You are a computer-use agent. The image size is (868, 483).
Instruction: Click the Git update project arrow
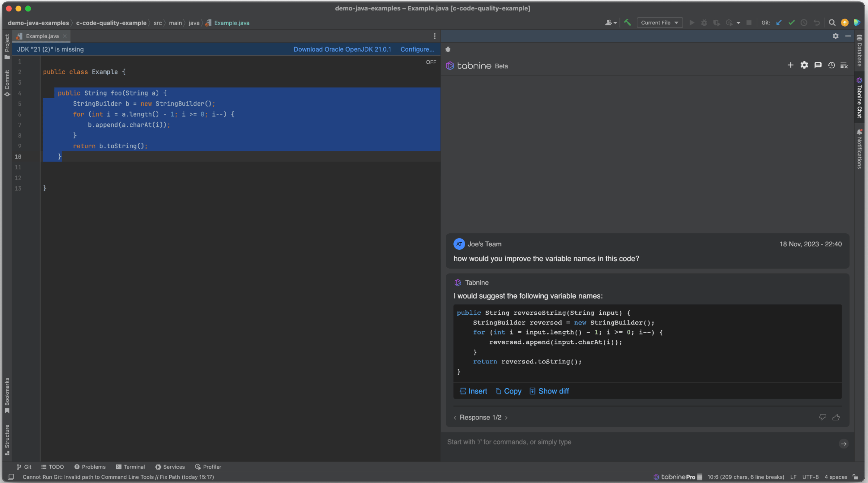click(779, 23)
